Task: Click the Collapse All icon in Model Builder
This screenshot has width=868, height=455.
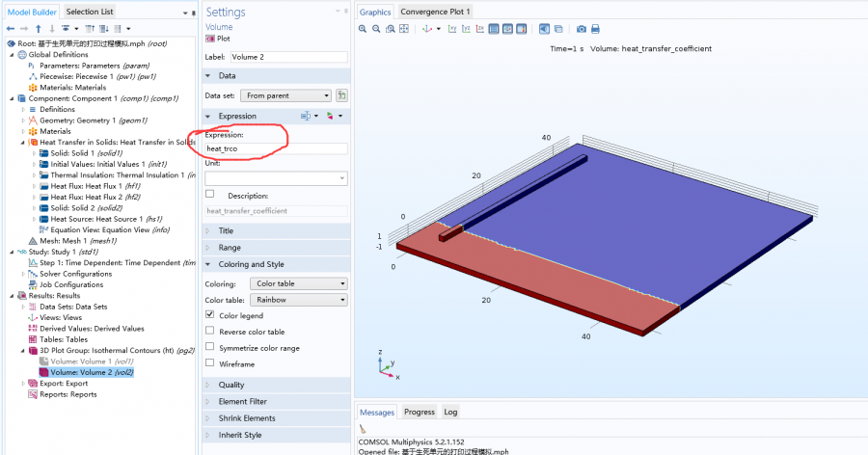Action: pos(90,28)
